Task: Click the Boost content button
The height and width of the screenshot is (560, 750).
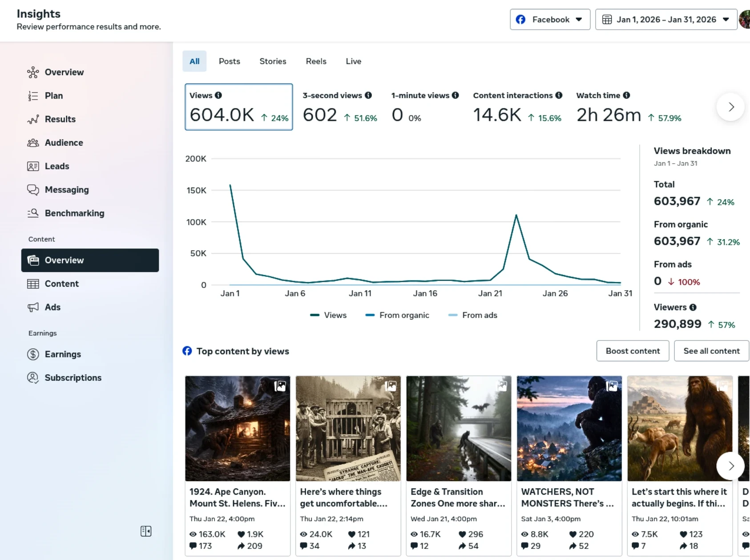Action: [632, 351]
